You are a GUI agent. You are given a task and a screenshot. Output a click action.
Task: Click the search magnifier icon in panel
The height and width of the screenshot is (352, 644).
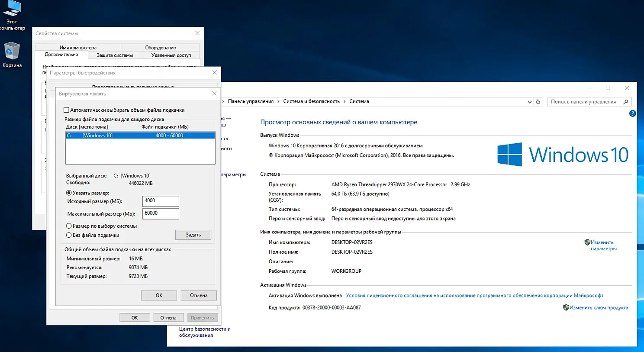click(x=625, y=102)
